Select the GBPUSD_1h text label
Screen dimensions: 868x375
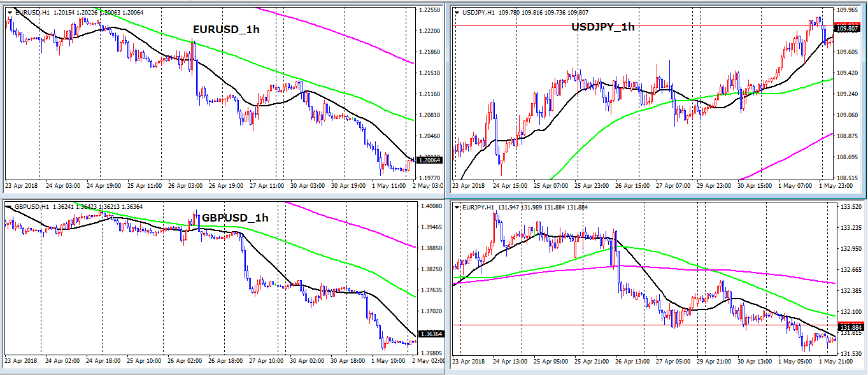(x=235, y=218)
